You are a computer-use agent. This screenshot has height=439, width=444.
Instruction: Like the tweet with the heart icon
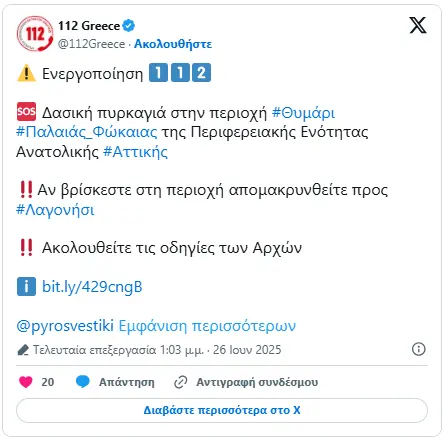click(26, 382)
